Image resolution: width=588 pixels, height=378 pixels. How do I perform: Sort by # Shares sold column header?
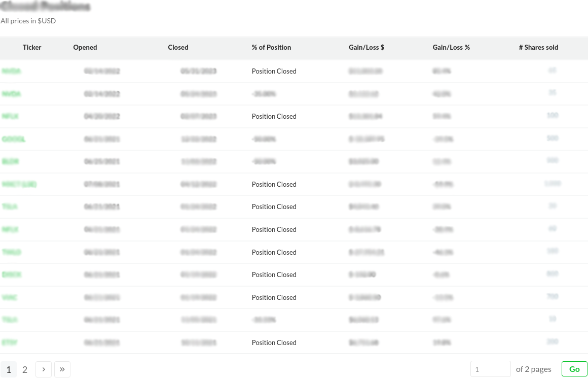(538, 47)
